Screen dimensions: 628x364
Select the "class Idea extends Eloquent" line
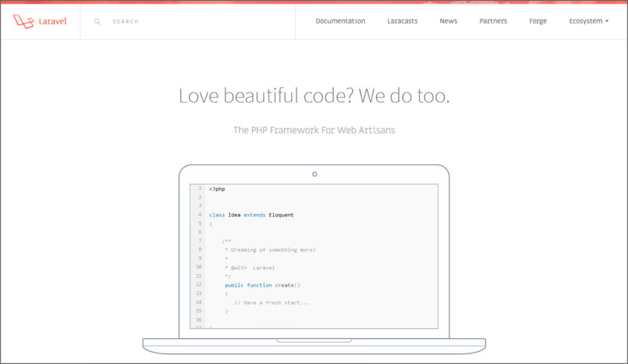click(251, 215)
